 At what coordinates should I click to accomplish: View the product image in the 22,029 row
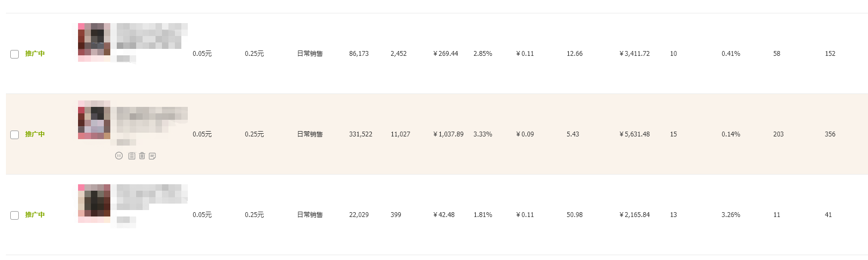(x=94, y=204)
